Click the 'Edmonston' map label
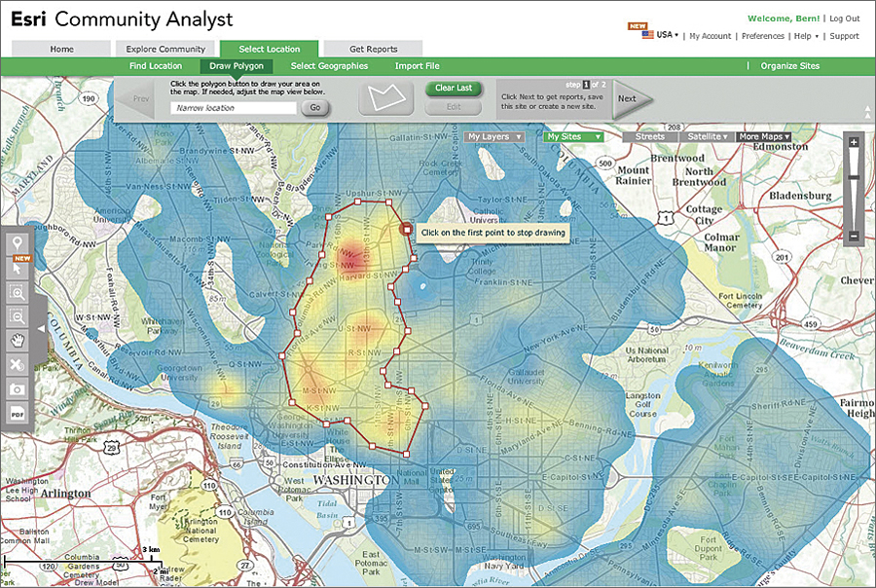The height and width of the screenshot is (588, 876). pos(780,146)
